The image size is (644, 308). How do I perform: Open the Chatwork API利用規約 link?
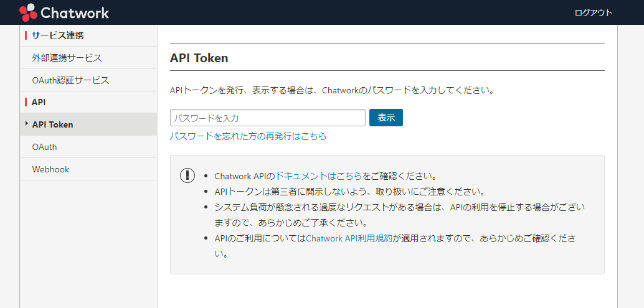349,238
